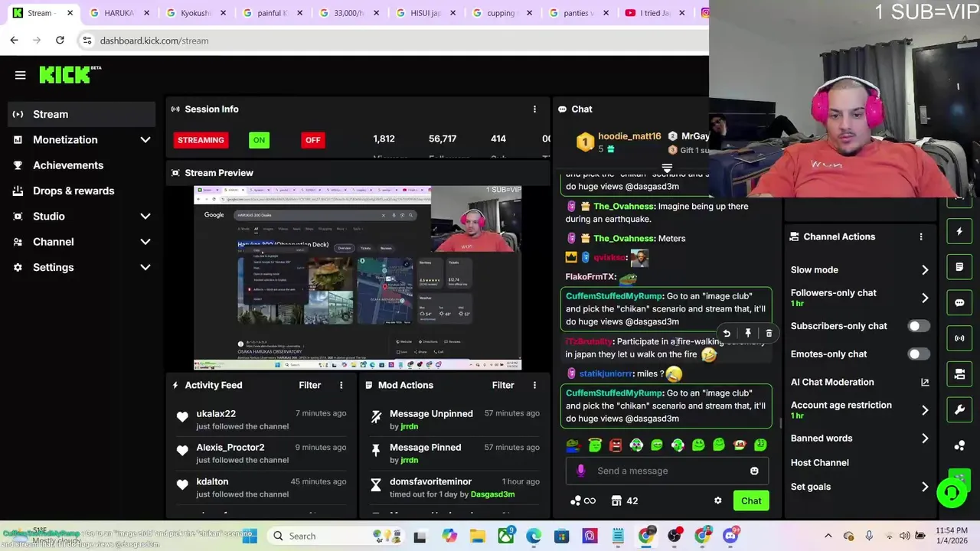Viewport: 980px width, 551px height.
Task: Open Followers-only chat options
Action: (x=860, y=298)
